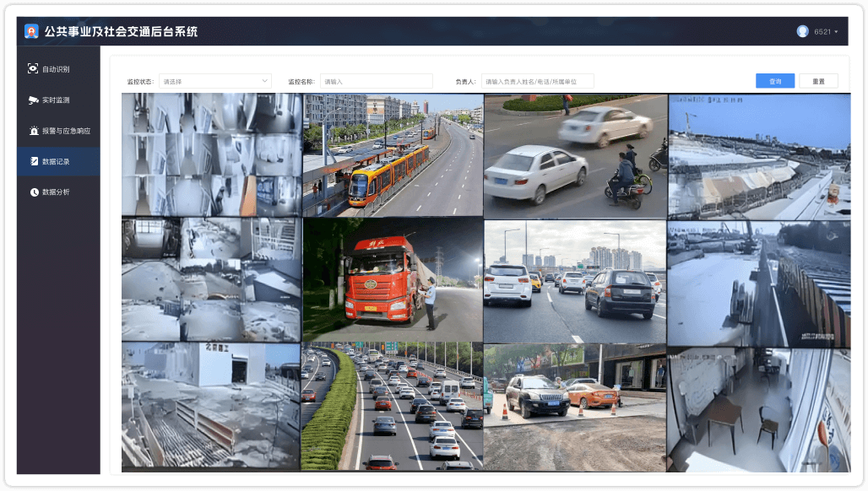Image resolution: width=868 pixels, height=491 pixels.
Task: Open the congested highway traffic feed
Action: [393, 405]
